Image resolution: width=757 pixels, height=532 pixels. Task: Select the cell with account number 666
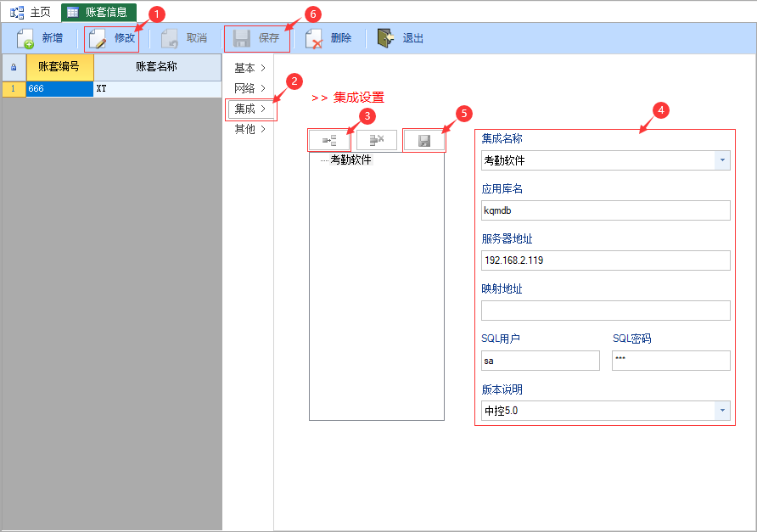60,89
